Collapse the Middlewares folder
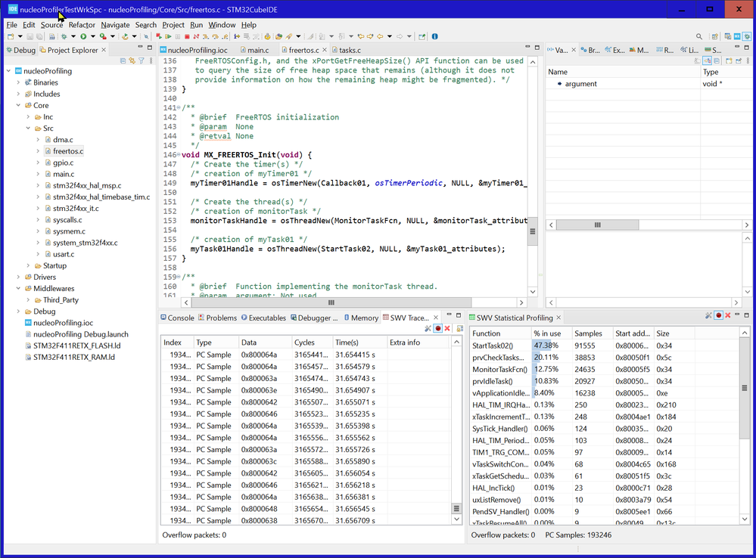Image resolution: width=756 pixels, height=558 pixels. [18, 289]
